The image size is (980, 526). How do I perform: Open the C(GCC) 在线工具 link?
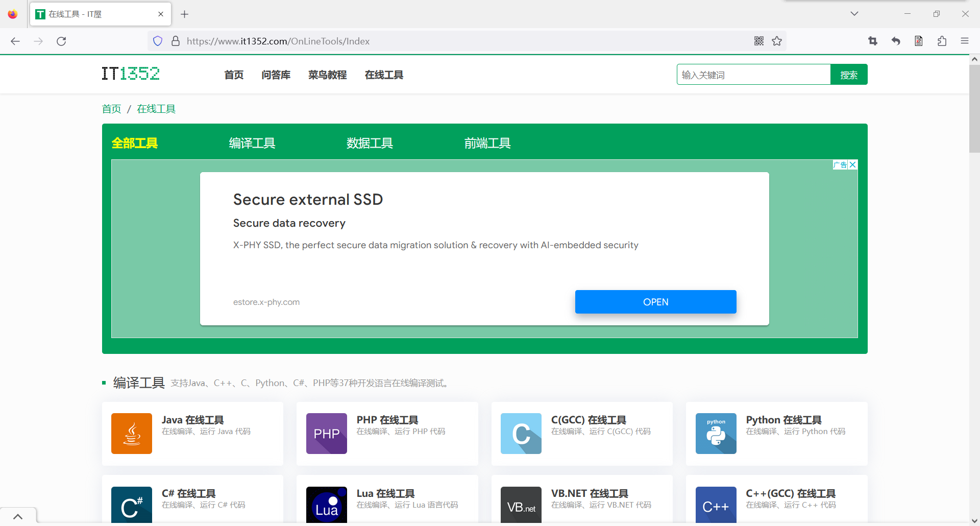(589, 420)
